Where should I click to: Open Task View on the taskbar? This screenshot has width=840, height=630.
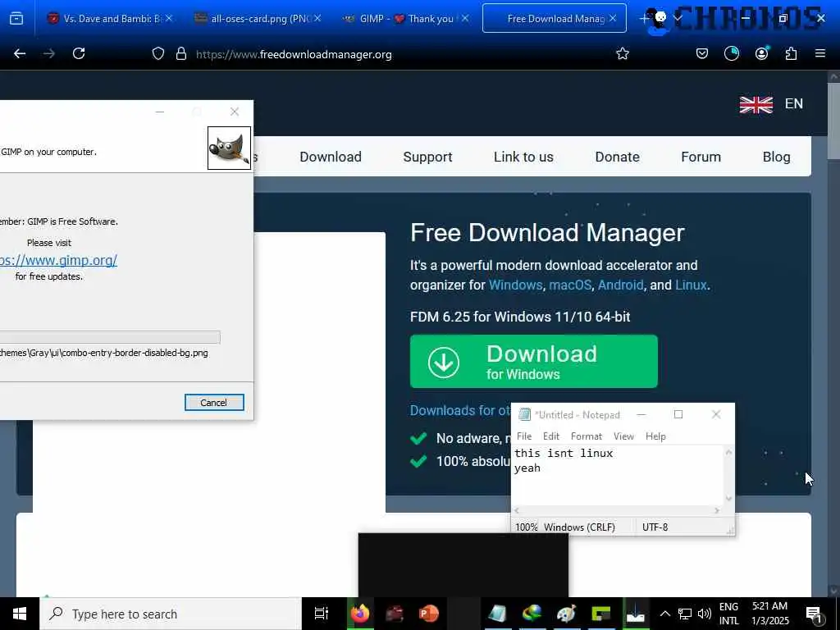[x=322, y=614]
